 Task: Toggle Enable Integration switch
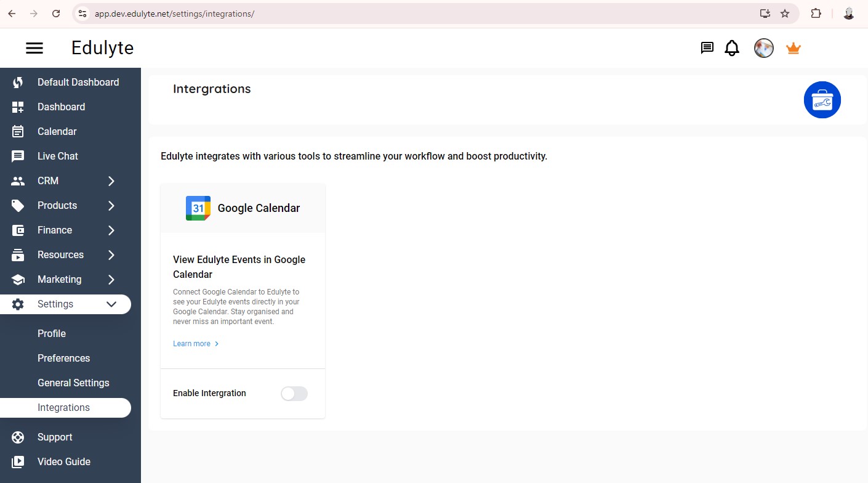click(294, 394)
